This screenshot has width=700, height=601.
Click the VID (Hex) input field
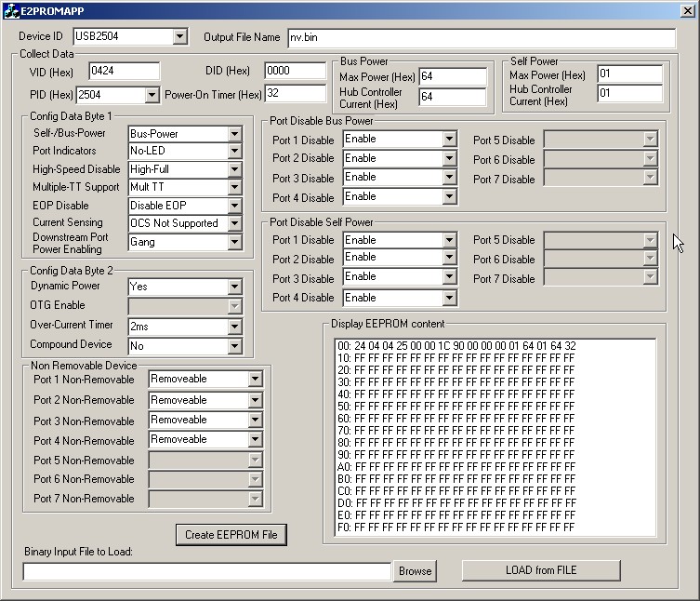coord(124,71)
